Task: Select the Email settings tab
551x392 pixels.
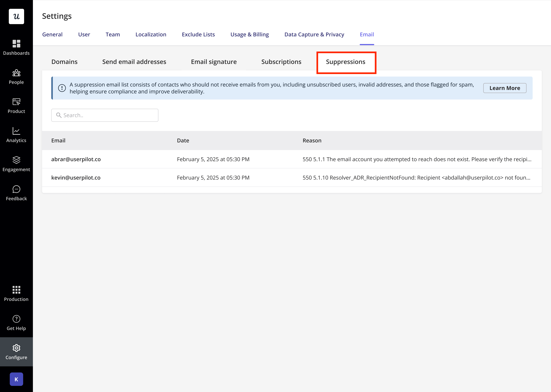Action: point(367,35)
